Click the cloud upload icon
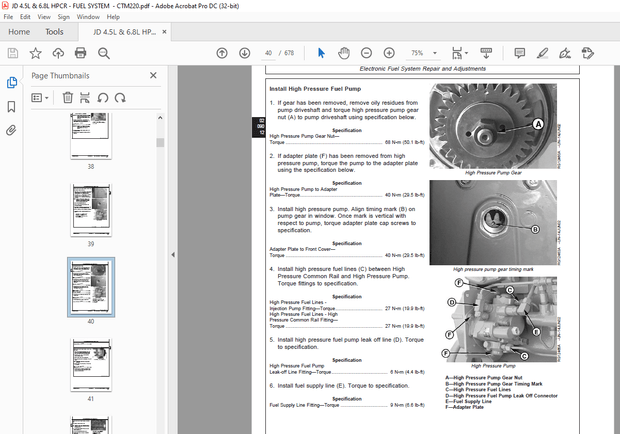Viewport: 620px width, 434px height. (x=60, y=53)
